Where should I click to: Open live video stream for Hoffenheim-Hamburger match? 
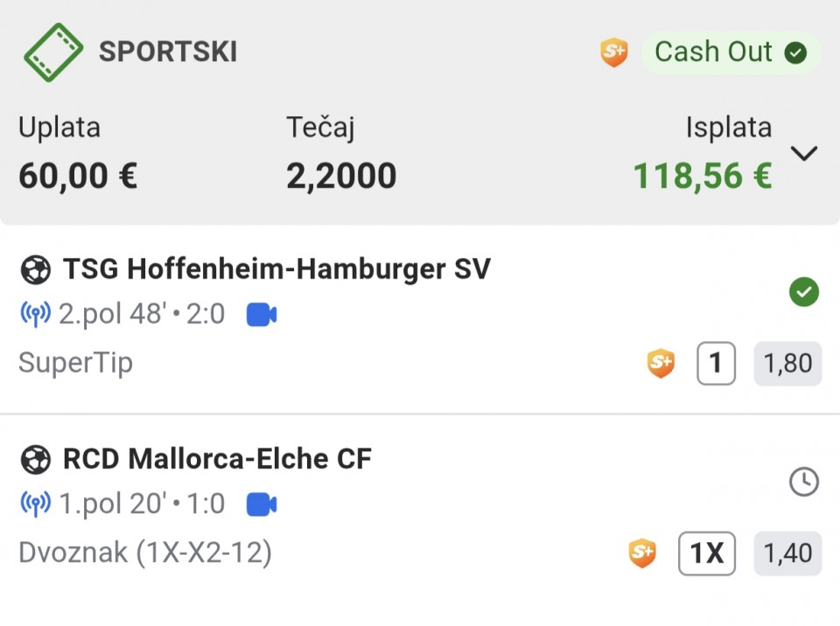(x=262, y=314)
